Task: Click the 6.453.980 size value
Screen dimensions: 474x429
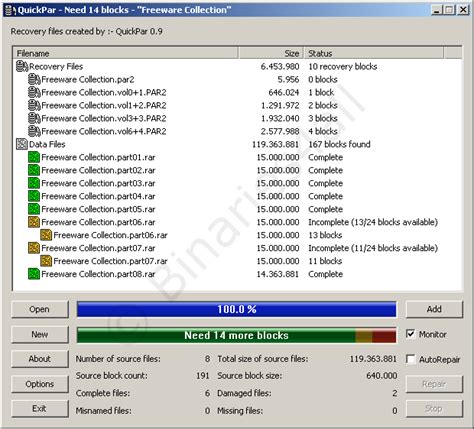Action: [280, 66]
